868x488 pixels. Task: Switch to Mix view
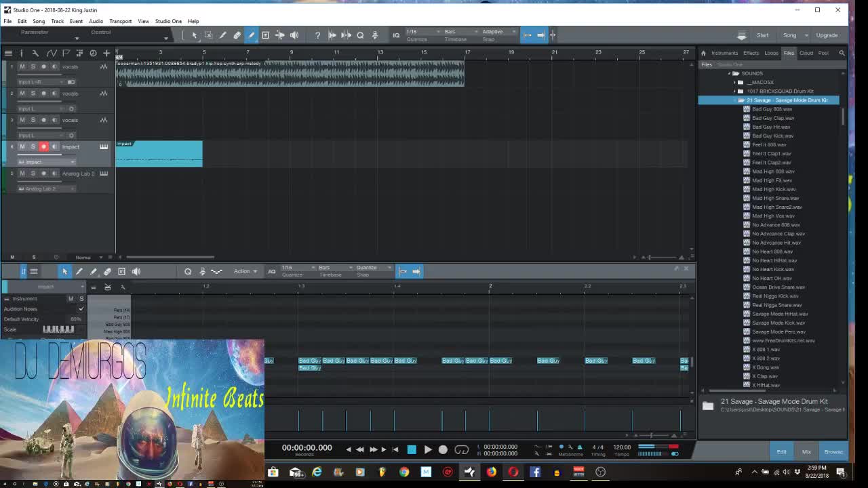tap(808, 451)
